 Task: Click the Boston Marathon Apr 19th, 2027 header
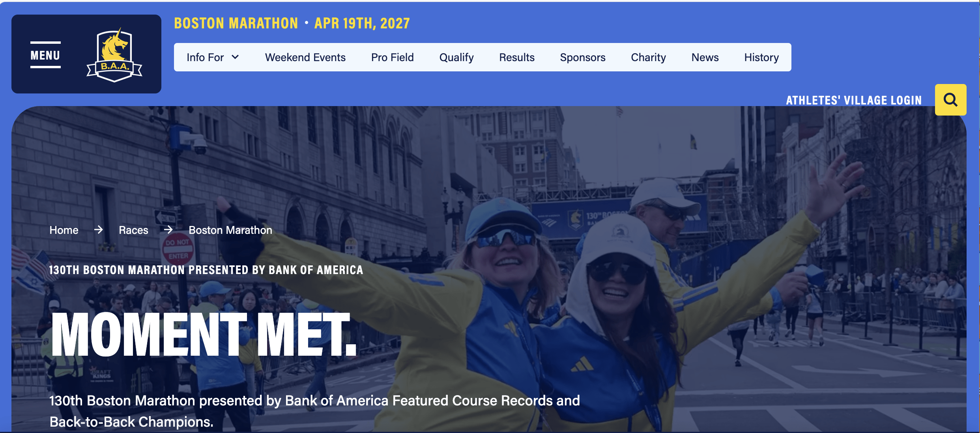click(x=292, y=23)
